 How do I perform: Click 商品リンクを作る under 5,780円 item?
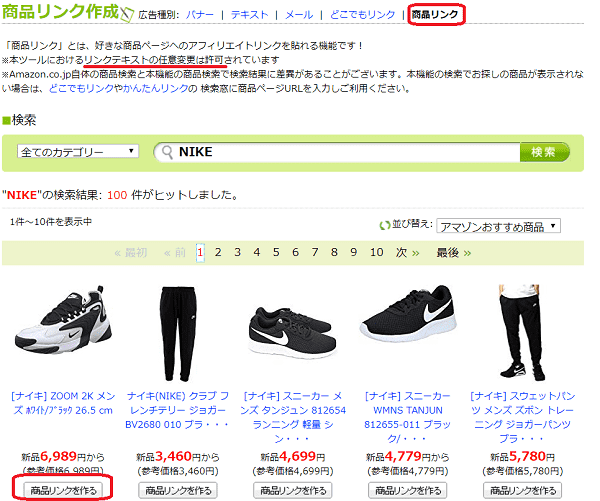coord(522,490)
